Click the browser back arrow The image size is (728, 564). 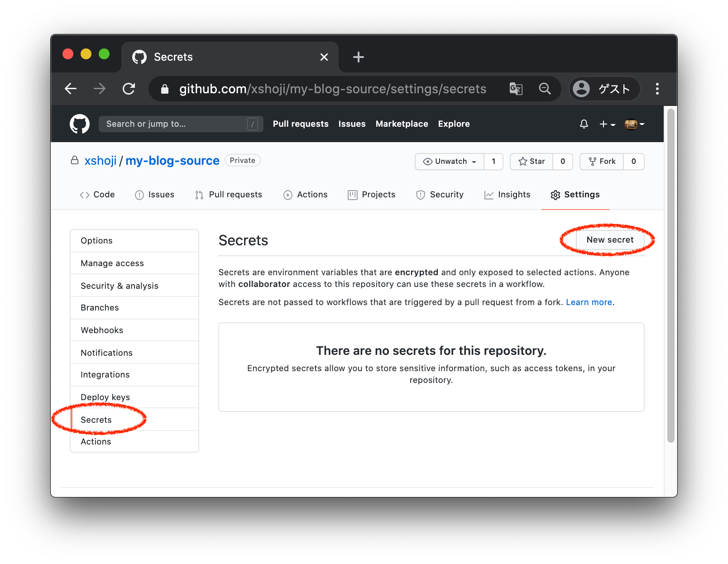click(x=71, y=89)
